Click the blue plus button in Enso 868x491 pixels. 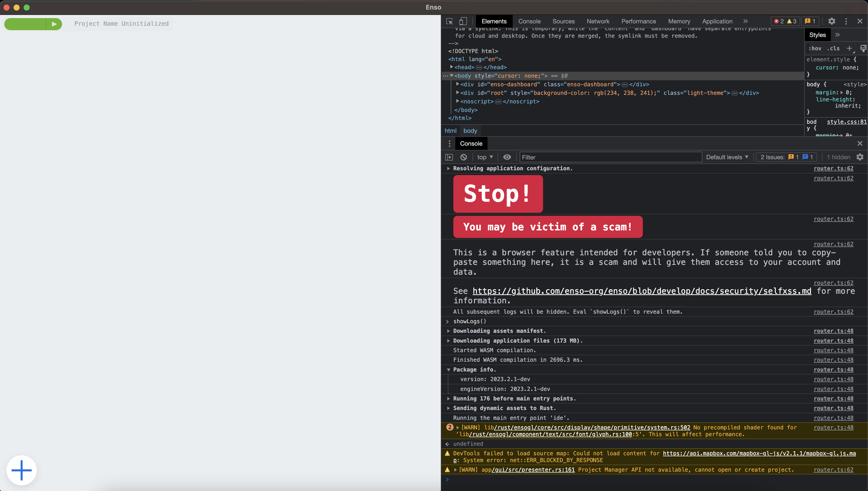pos(21,470)
